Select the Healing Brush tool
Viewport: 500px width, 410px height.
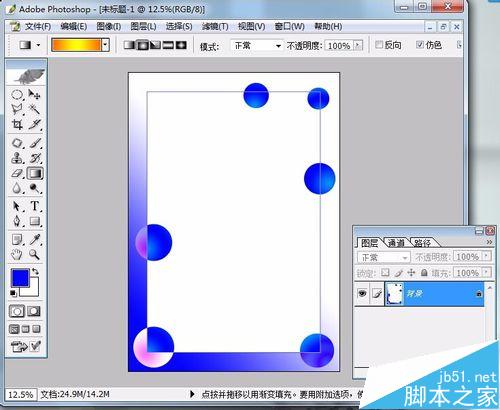(17, 143)
